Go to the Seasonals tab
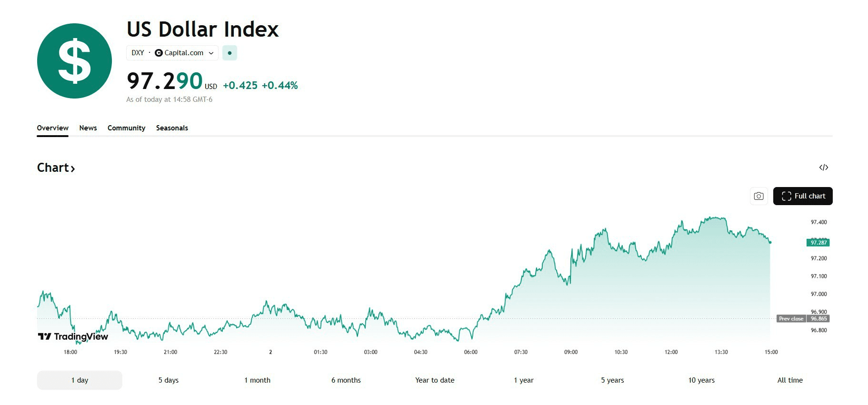This screenshot has width=868, height=405. pyautogui.click(x=172, y=128)
